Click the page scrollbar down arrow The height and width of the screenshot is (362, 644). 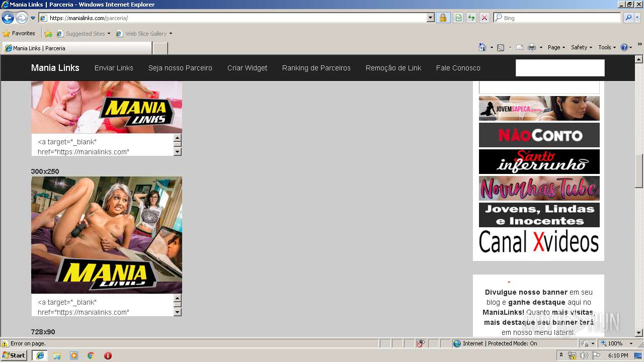click(639, 333)
